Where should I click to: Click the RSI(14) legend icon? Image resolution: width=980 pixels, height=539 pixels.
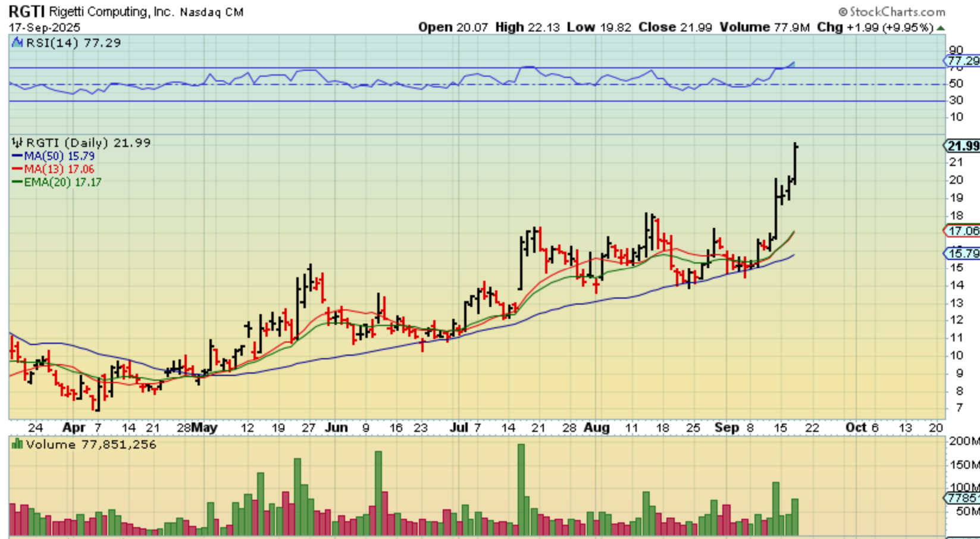[17, 43]
